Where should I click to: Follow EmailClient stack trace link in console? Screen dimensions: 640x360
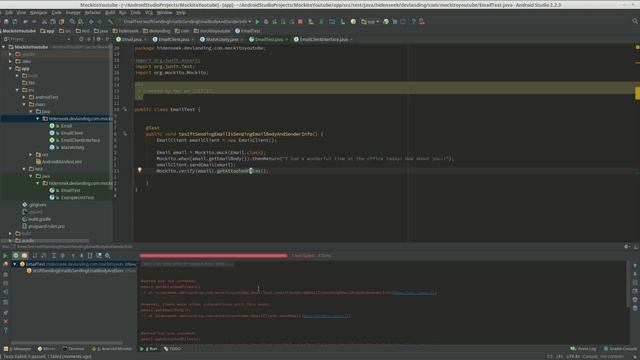point(326,316)
